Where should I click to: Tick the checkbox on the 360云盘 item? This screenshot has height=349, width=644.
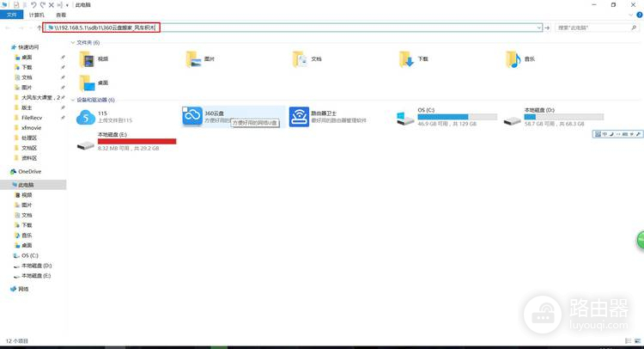(x=185, y=109)
